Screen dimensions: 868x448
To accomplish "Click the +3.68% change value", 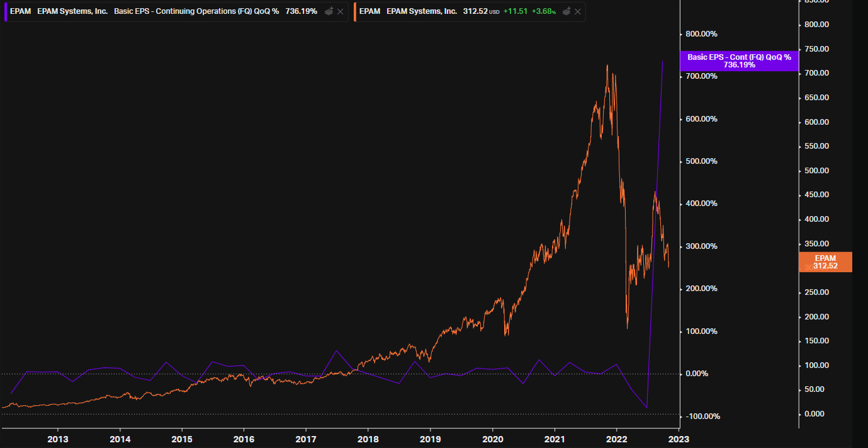I will tap(543, 11).
